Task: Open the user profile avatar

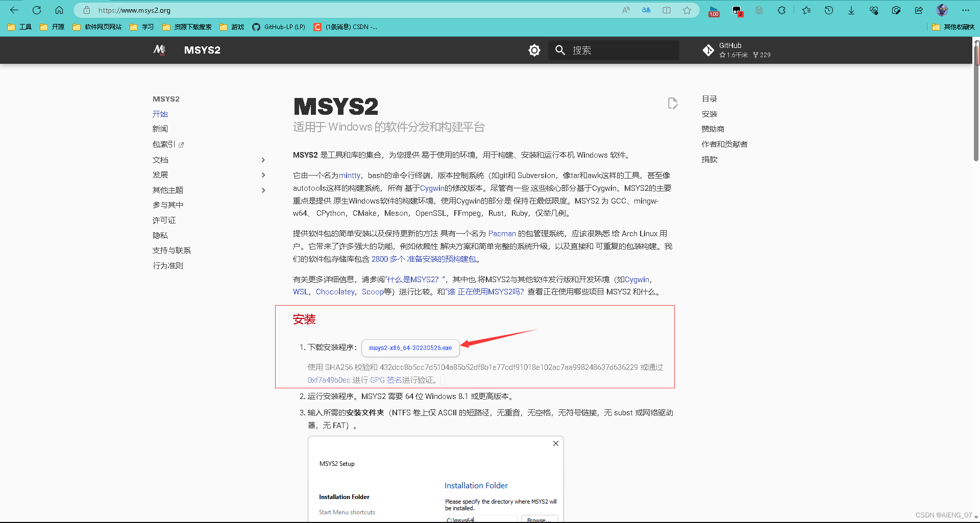Action: pyautogui.click(x=942, y=10)
